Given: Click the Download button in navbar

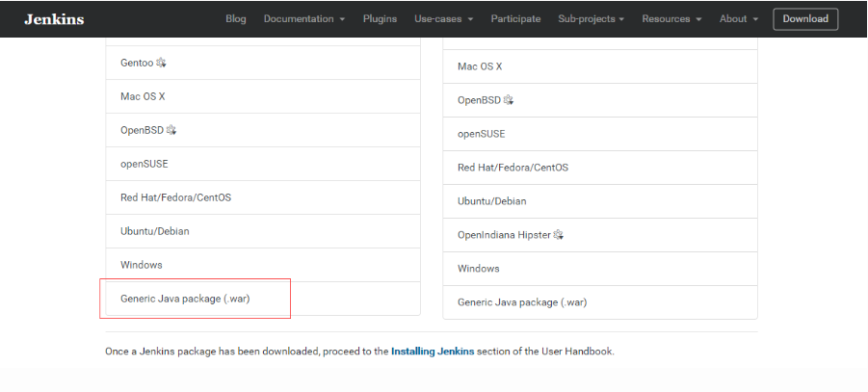Looking at the screenshot, I should click(805, 19).
